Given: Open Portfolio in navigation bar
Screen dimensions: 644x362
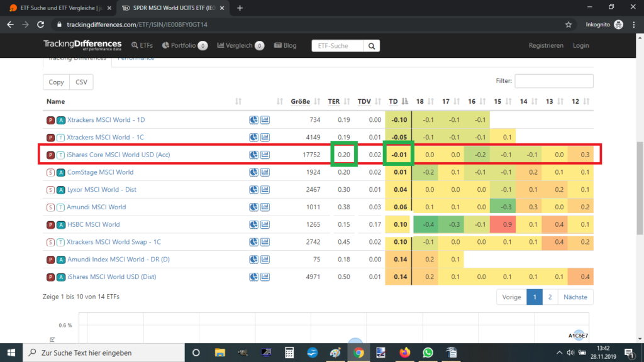Looking at the screenshot, I should pyautogui.click(x=184, y=45).
